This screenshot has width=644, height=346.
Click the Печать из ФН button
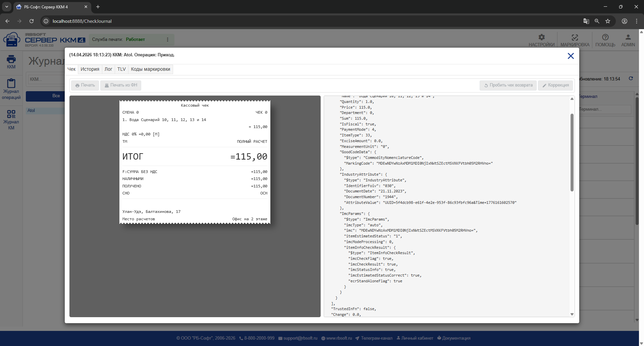pos(121,85)
